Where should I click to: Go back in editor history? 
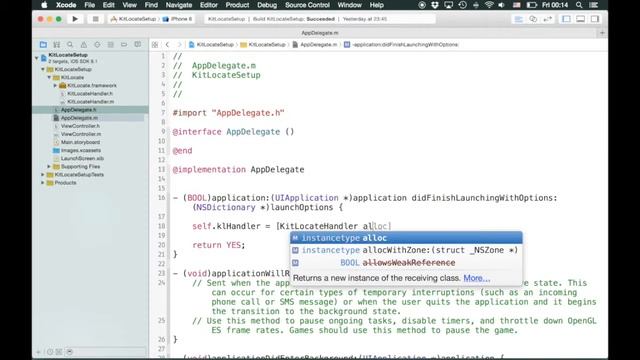tap(167, 44)
